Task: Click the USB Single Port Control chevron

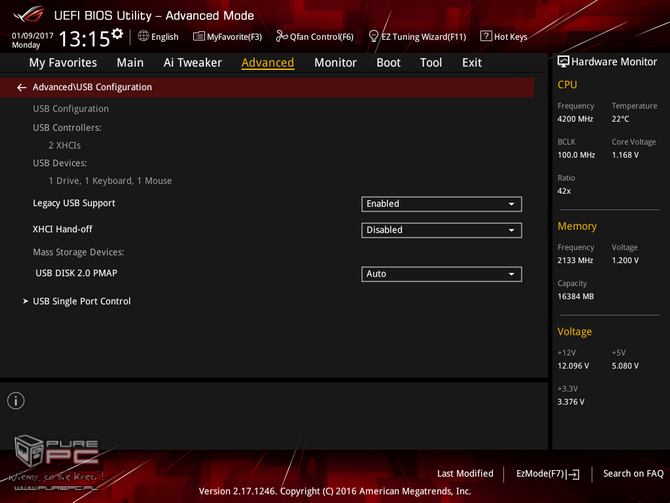Action: [25, 301]
